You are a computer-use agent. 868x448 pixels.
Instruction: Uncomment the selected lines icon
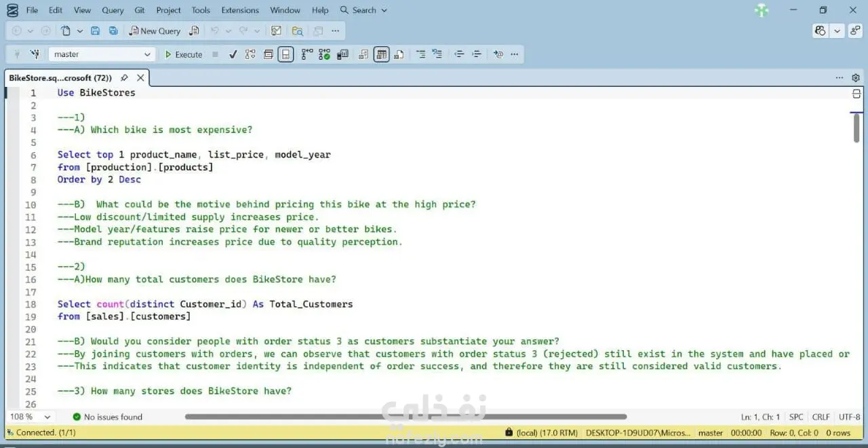click(437, 54)
